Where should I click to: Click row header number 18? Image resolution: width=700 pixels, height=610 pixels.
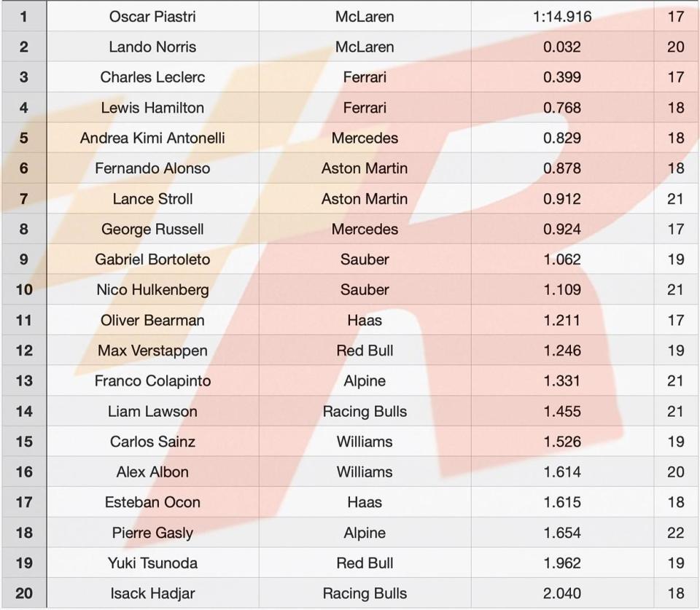24,532
